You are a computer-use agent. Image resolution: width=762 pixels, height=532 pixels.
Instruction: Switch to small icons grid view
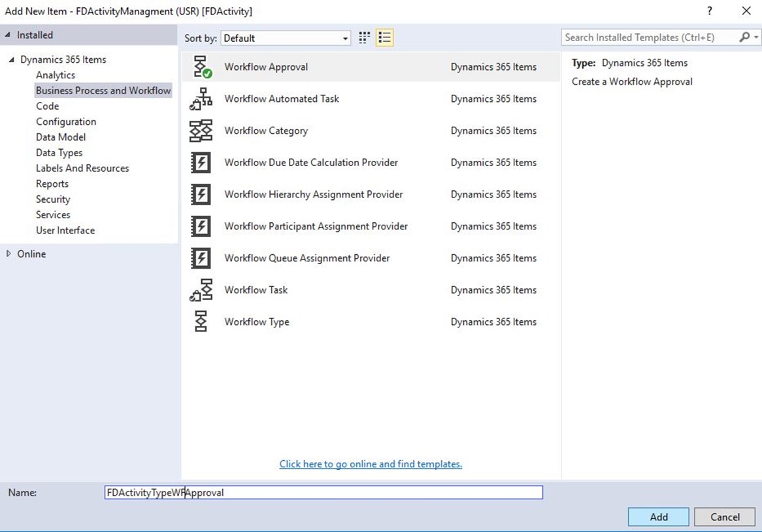click(x=365, y=38)
